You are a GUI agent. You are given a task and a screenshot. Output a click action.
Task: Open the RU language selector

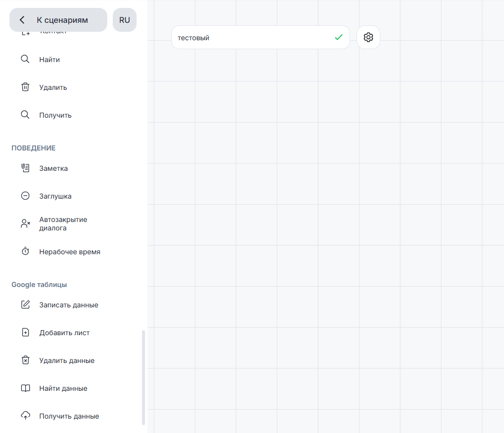pos(125,20)
